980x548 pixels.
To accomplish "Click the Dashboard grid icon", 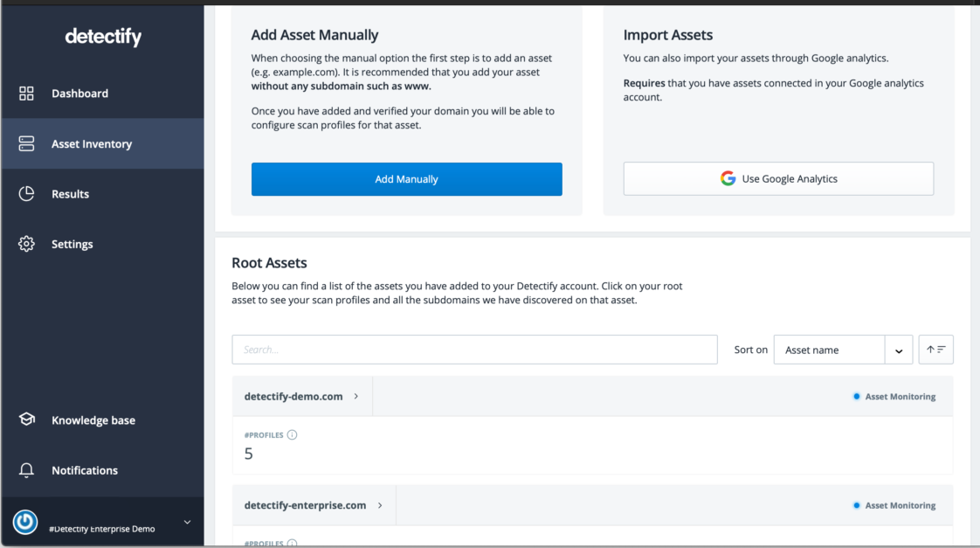I will [x=26, y=94].
